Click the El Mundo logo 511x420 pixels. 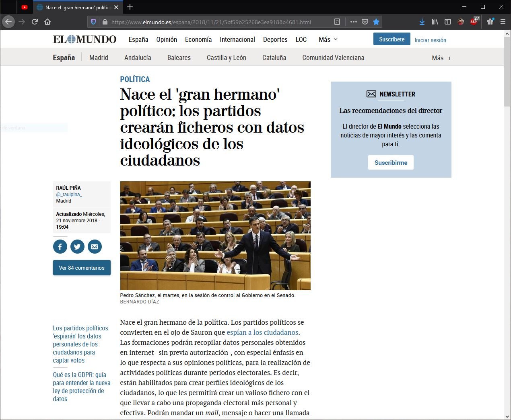point(84,39)
